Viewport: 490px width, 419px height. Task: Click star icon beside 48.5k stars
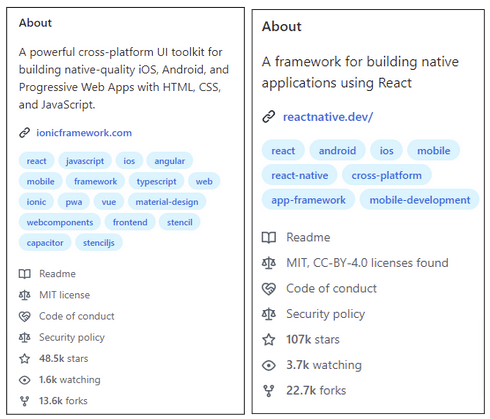pos(25,359)
